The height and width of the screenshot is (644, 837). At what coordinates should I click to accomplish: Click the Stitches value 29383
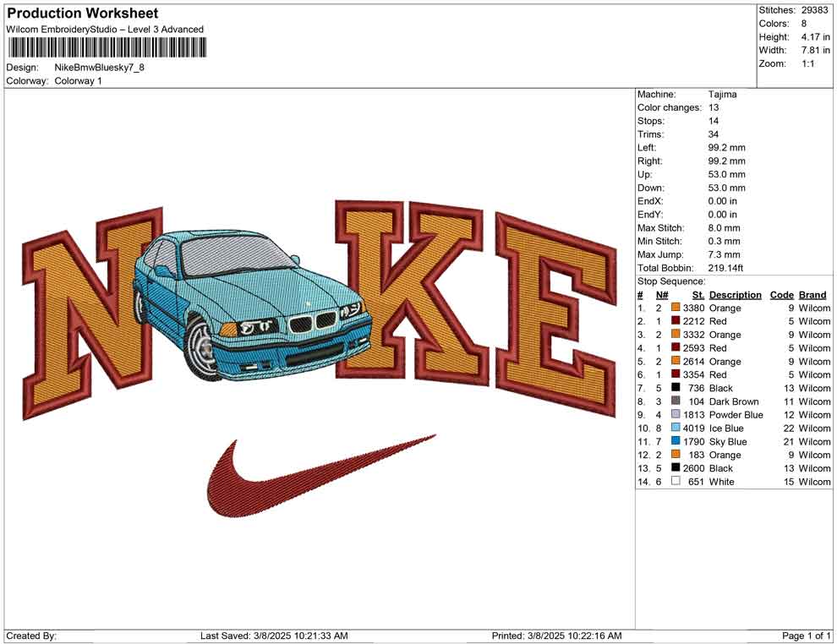click(x=814, y=10)
